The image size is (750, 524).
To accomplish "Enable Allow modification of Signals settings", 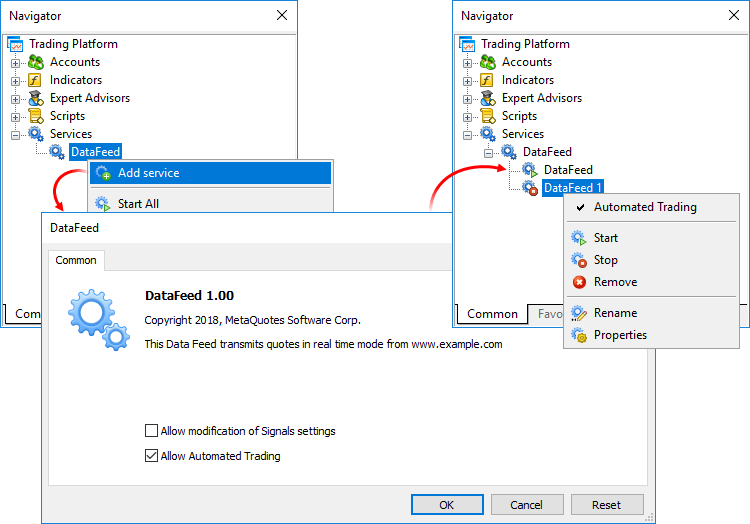I will pos(152,431).
